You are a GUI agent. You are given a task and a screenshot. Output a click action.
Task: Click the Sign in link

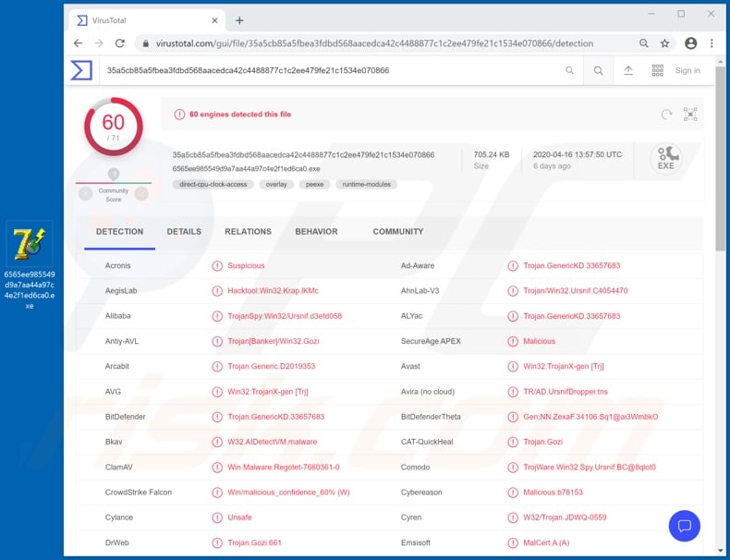[x=687, y=70]
